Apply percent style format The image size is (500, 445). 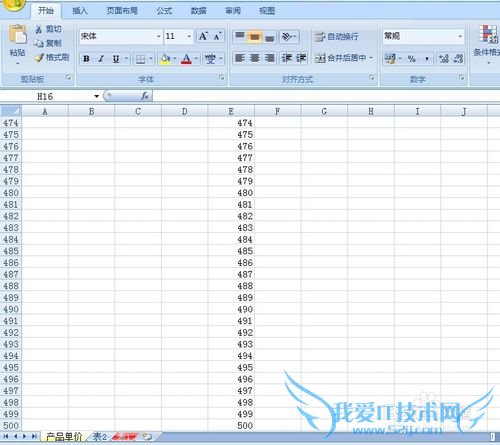412,59
